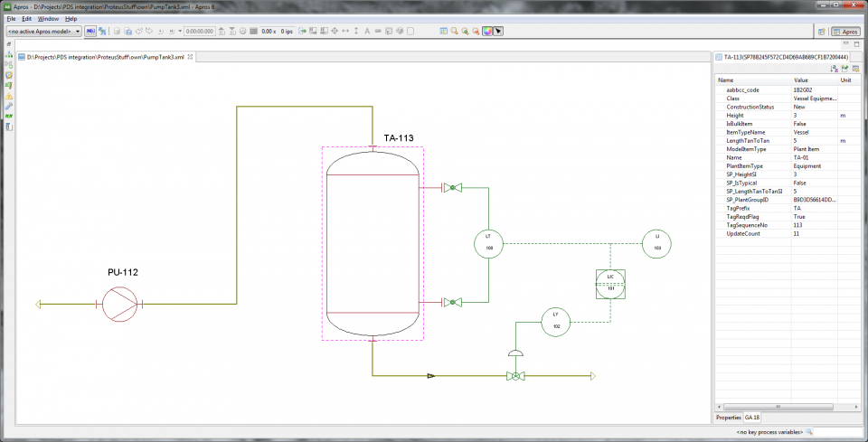Select the LT 100 level transmitter circle
The image size is (868, 442).
[x=488, y=243]
